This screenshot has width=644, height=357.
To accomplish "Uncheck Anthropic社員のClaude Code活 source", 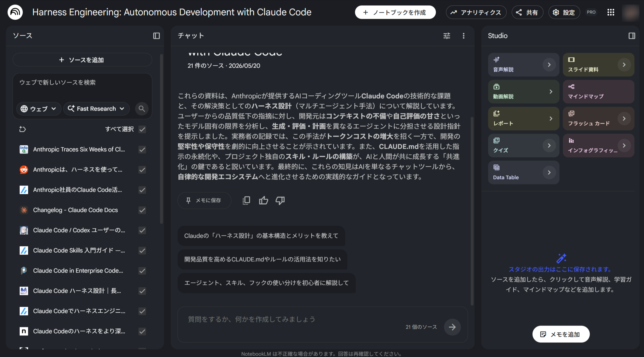I will click(142, 190).
